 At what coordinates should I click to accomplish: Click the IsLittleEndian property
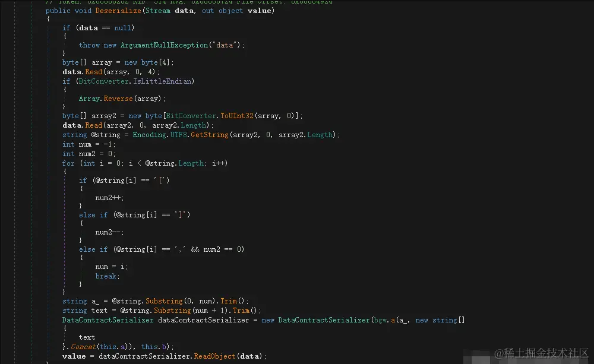click(162, 81)
